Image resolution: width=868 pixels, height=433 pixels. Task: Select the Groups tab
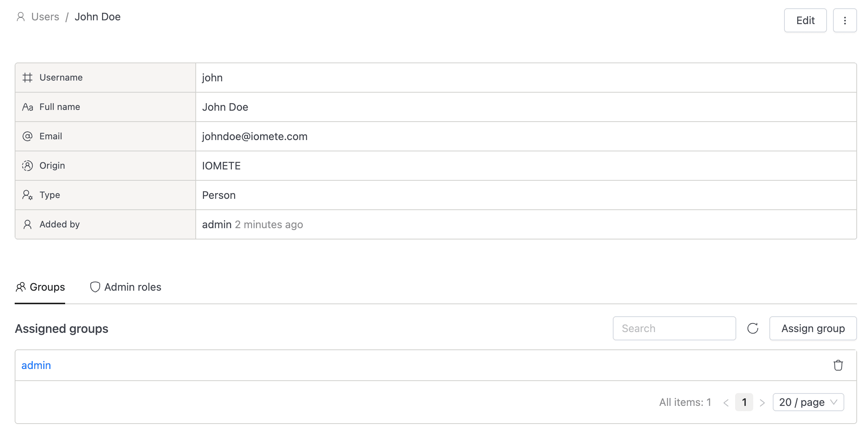click(40, 287)
